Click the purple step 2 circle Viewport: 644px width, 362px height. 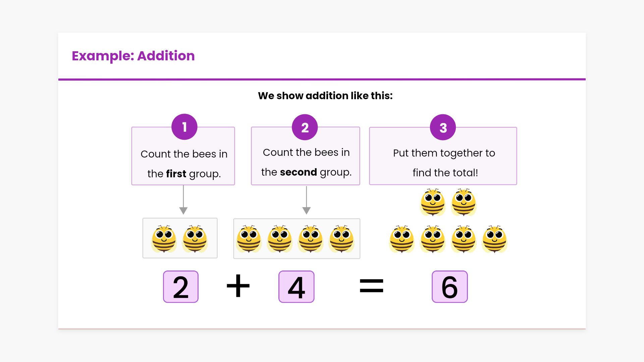pyautogui.click(x=305, y=127)
